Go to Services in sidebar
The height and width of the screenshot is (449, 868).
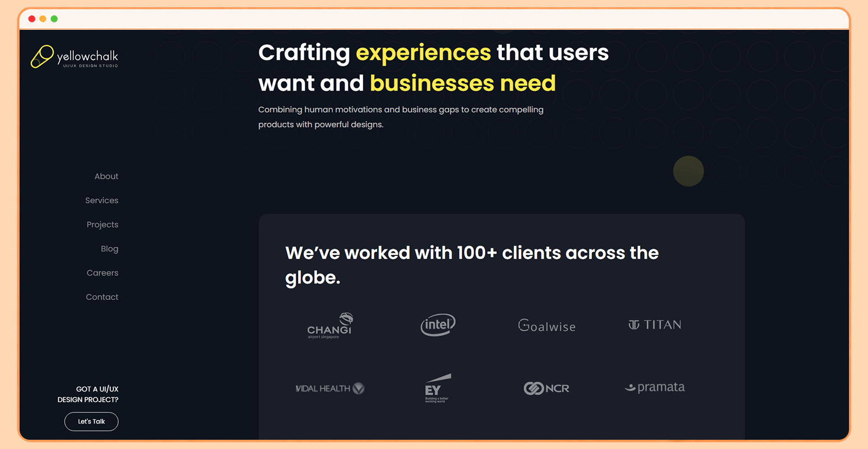[x=101, y=201]
